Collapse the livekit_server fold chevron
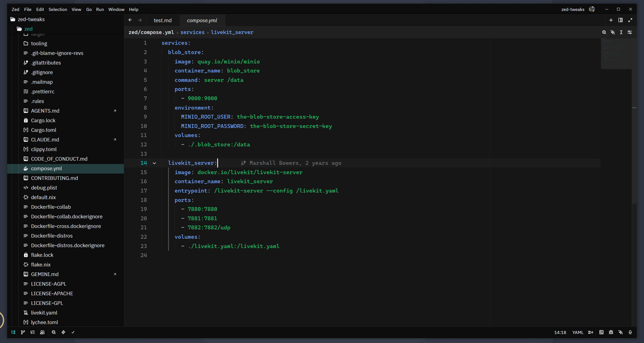This screenshot has height=343, width=644. coord(154,163)
